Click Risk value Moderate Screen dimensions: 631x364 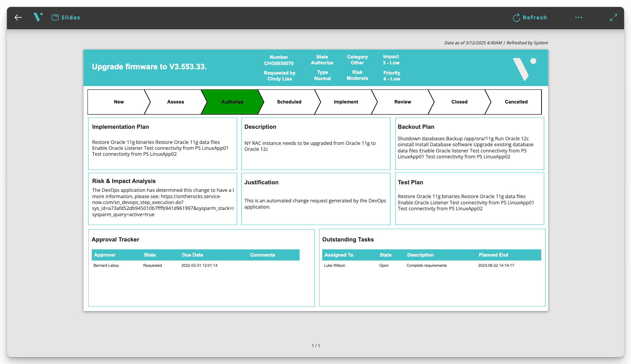click(x=357, y=78)
